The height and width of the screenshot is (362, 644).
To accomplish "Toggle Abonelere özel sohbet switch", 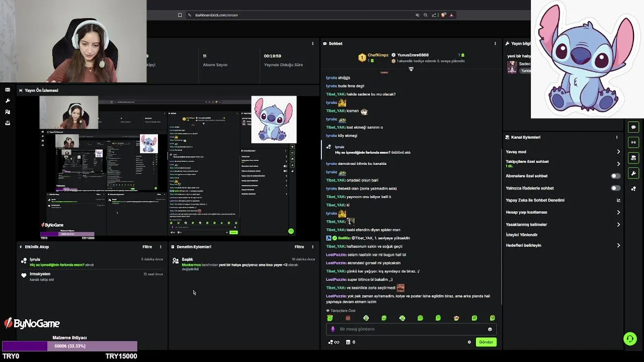I will tap(615, 176).
